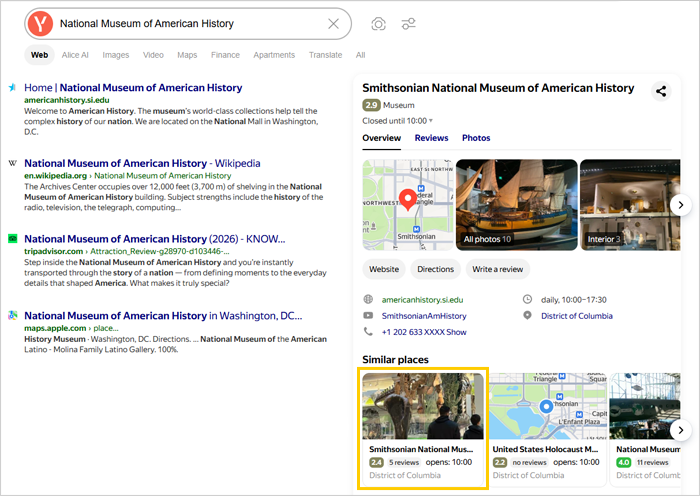This screenshot has height=496, width=700.
Task: Click the globe icon beside americanhistory.si.edu
Action: click(x=368, y=299)
